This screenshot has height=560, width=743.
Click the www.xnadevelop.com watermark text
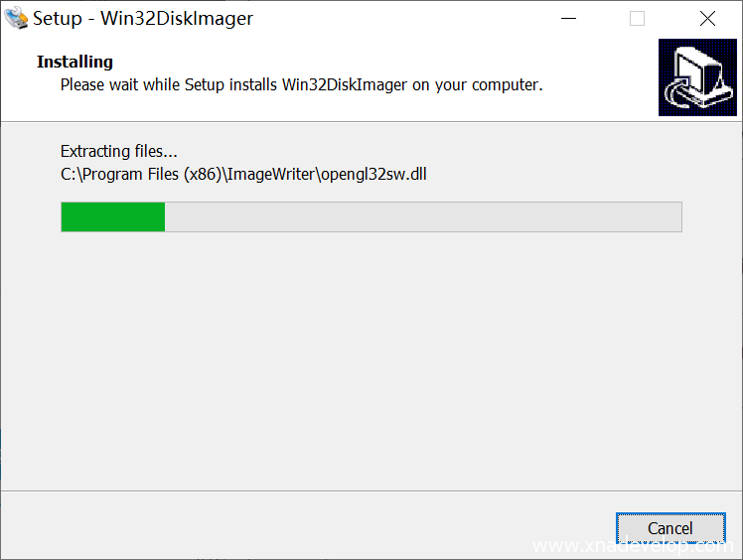pos(630,547)
